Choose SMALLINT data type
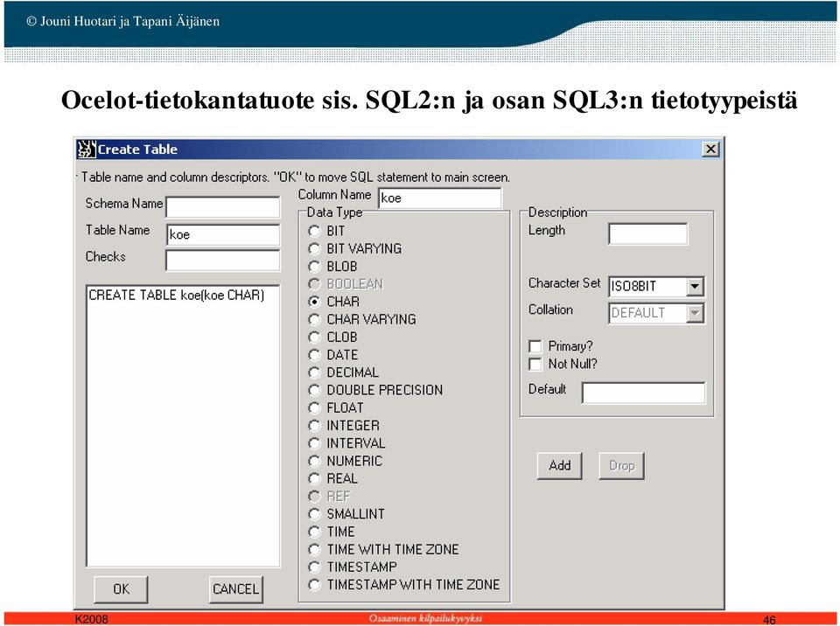This screenshot has width=840, height=626. 314,514
